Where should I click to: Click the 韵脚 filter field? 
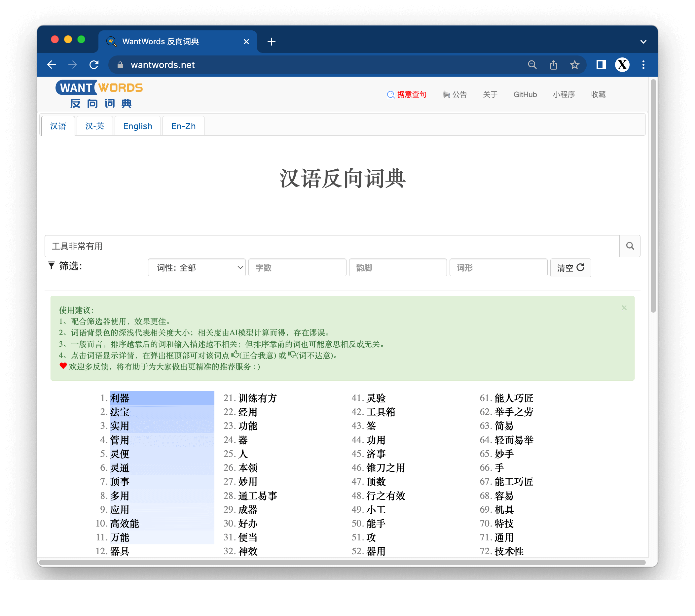(398, 268)
